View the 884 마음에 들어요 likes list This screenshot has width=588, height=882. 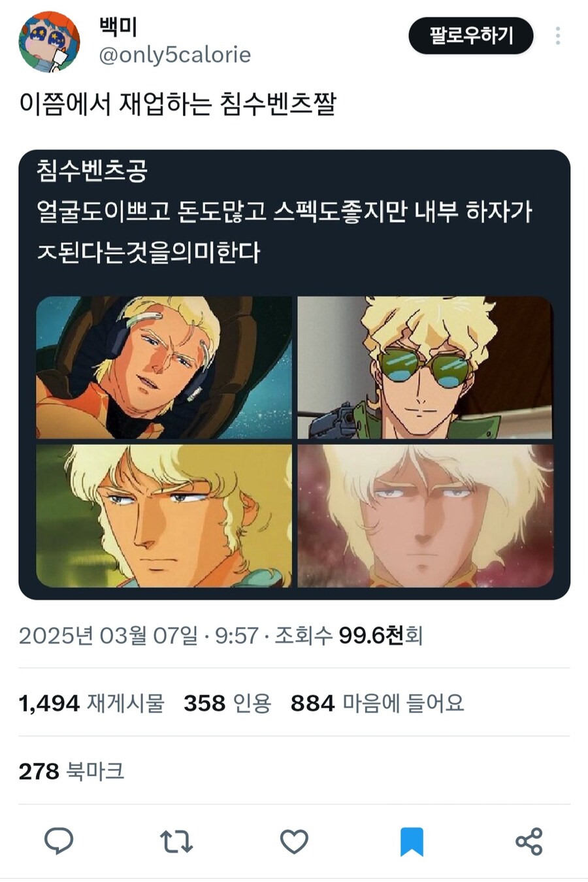378,703
